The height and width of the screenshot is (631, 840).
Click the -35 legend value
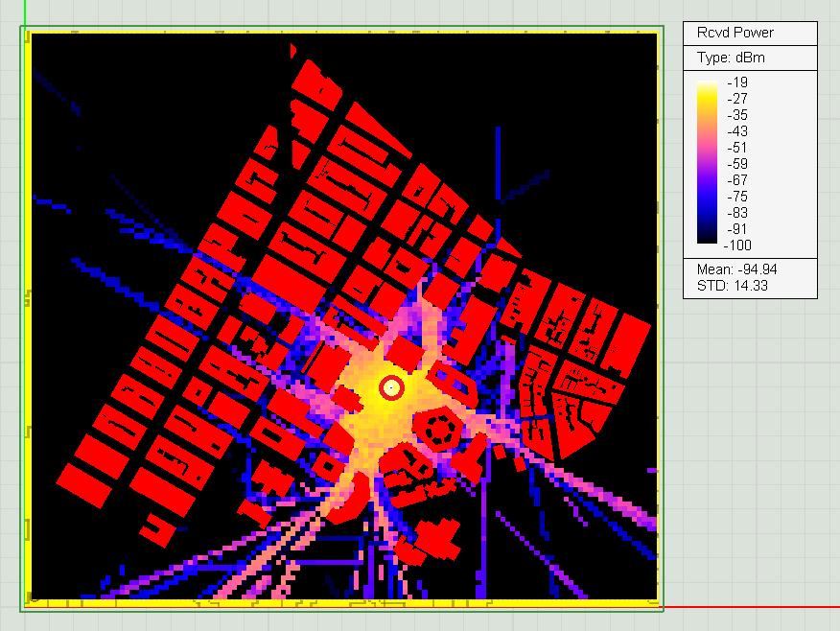coord(737,115)
